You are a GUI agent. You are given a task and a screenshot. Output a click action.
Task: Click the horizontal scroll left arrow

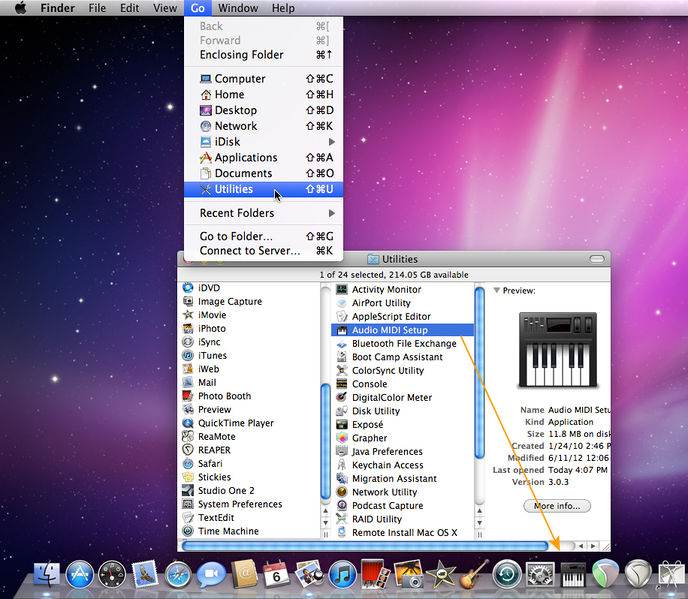click(x=581, y=546)
